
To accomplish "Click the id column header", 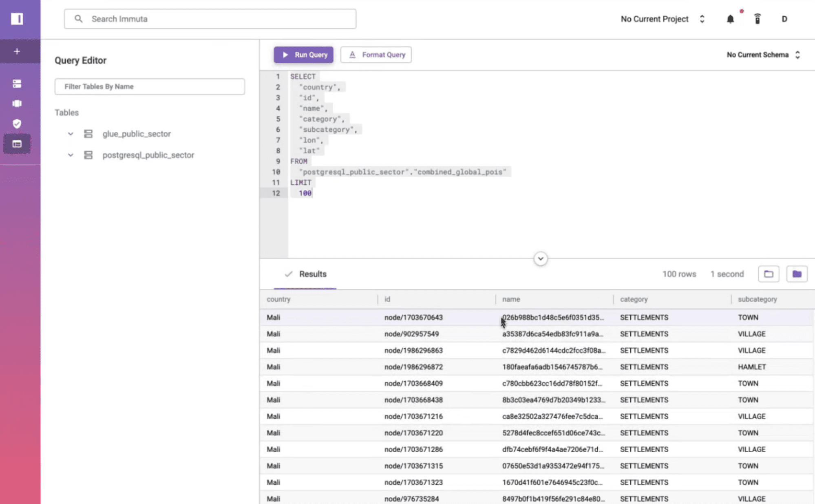I will pyautogui.click(x=387, y=299).
